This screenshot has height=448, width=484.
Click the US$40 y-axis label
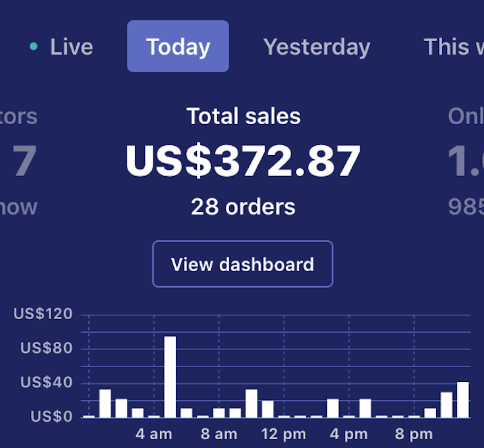(46, 383)
